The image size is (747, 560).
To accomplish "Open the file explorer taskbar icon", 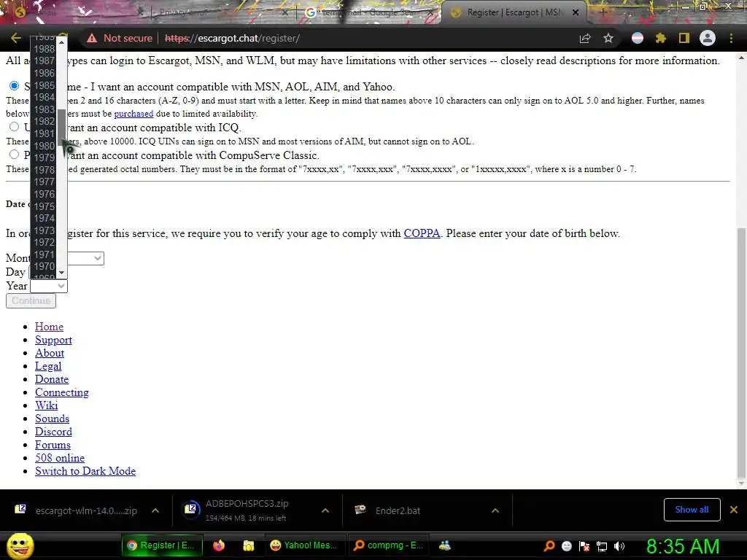I will pyautogui.click(x=248, y=545).
